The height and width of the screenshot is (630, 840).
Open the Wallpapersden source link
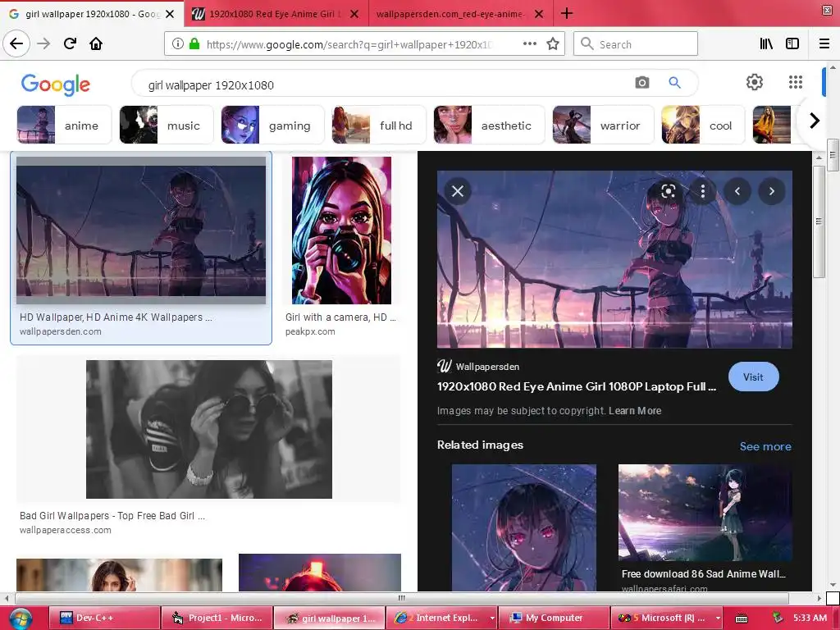487,367
